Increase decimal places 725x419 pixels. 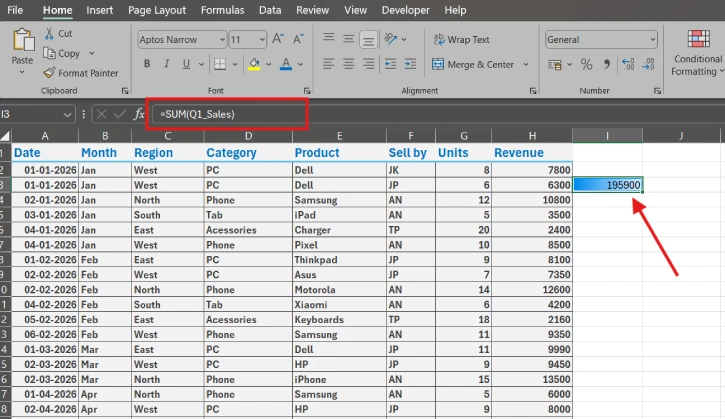[x=628, y=64]
